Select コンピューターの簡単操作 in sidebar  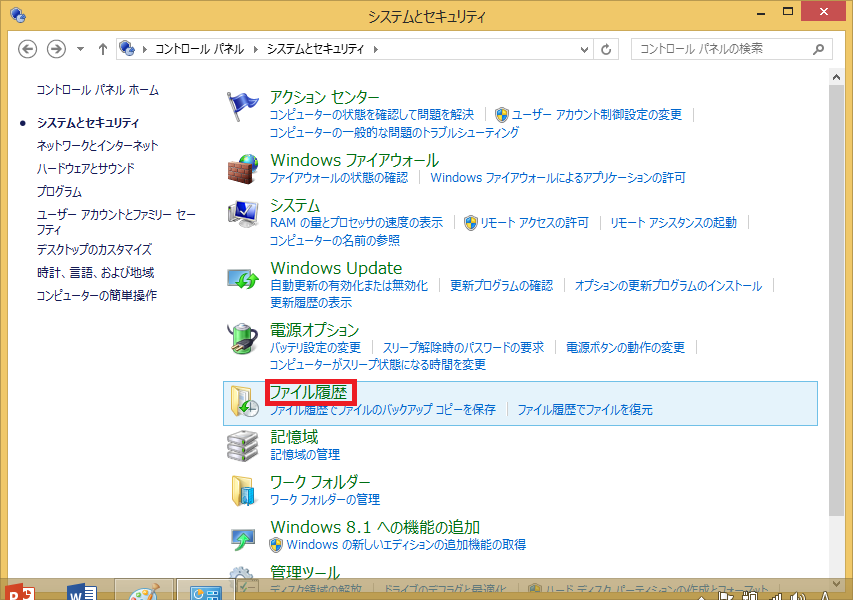pyautogui.click(x=97, y=295)
